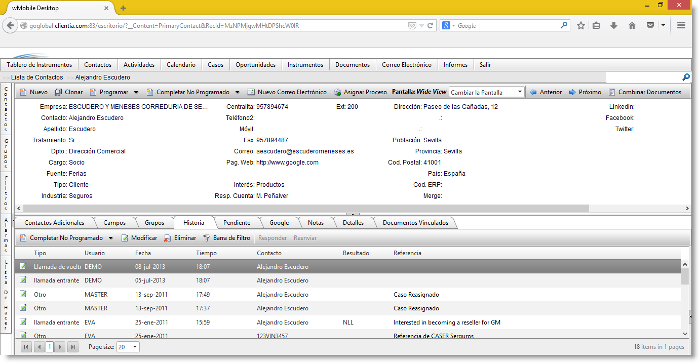This screenshot has height=363, width=700.
Task: Click current page number 1 in pager
Action: click(50, 346)
